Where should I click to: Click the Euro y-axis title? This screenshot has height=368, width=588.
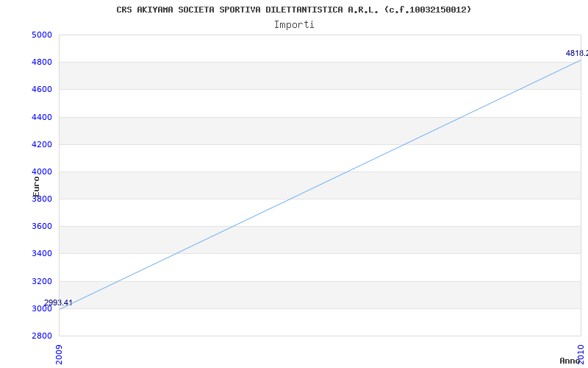(36, 187)
